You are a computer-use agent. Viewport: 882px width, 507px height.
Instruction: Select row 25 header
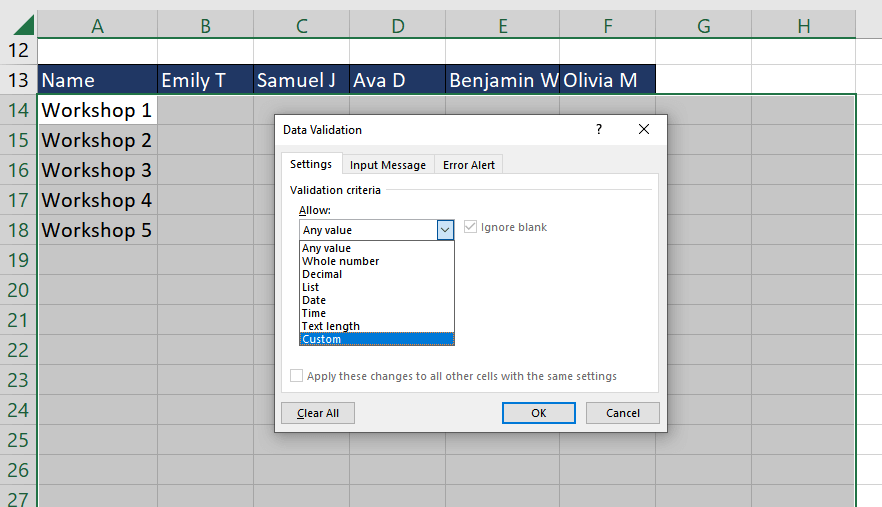click(18, 440)
